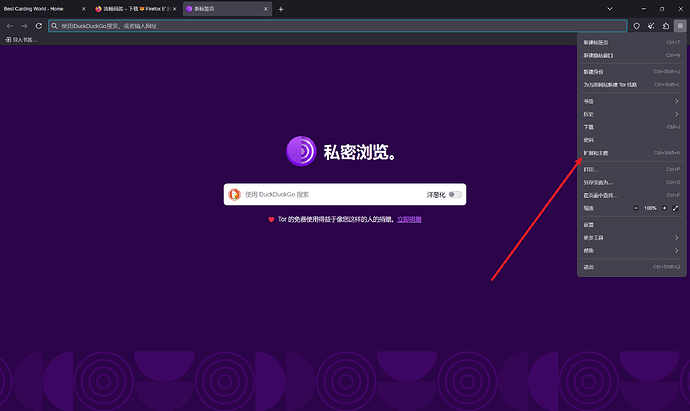Open the extensions puzzle icon in toolbar
690x411 pixels.
pos(666,26)
